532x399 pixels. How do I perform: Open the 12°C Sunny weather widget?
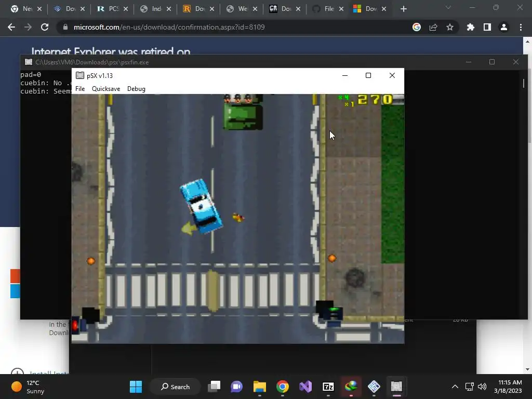[28, 387]
